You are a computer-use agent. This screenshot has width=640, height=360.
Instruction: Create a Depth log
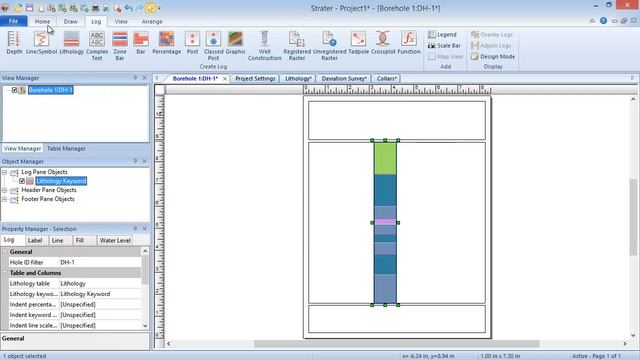click(14, 42)
